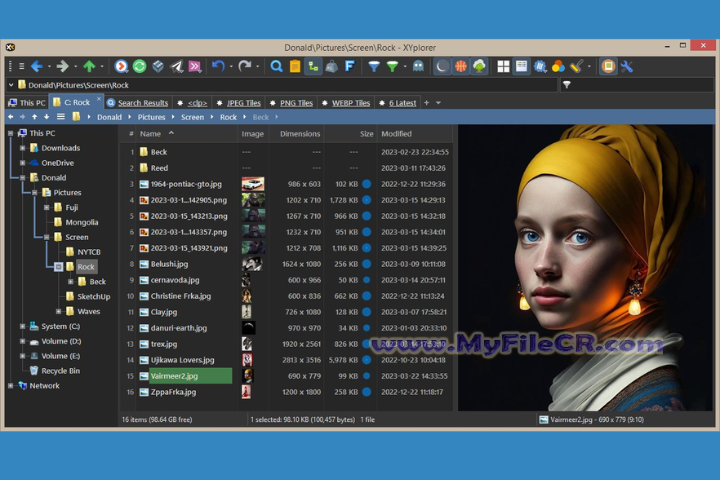The height and width of the screenshot is (480, 720).
Task: Open the toolbar hamburger menu icon
Action: (x=21, y=67)
